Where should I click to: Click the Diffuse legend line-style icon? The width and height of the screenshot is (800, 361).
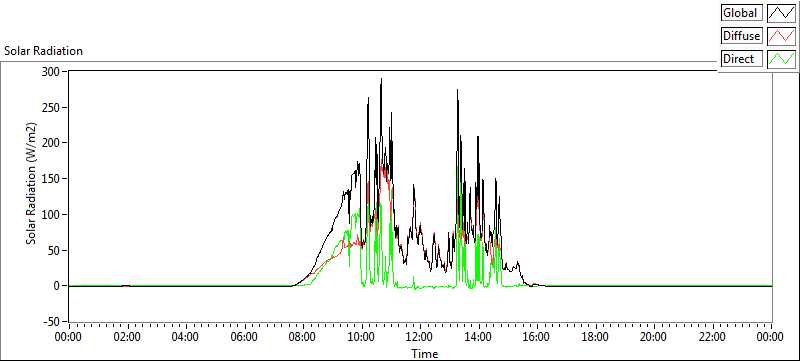click(x=781, y=36)
